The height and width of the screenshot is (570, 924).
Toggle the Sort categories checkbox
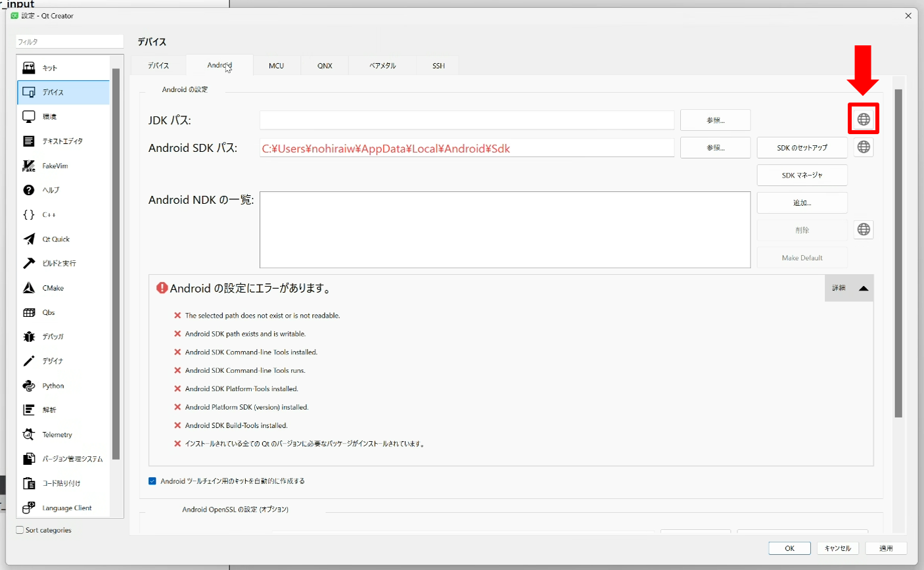point(20,530)
